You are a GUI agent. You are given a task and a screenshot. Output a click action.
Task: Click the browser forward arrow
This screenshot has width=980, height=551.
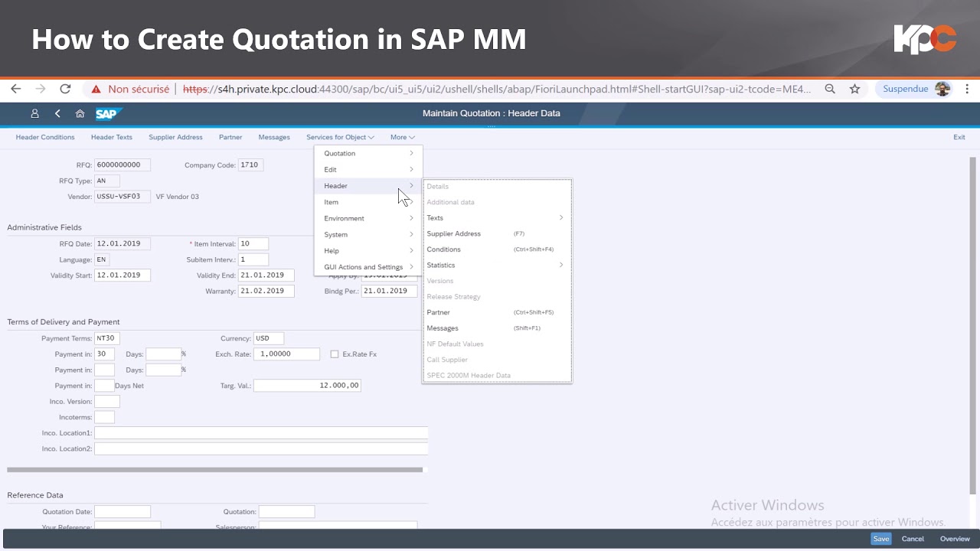tap(41, 89)
